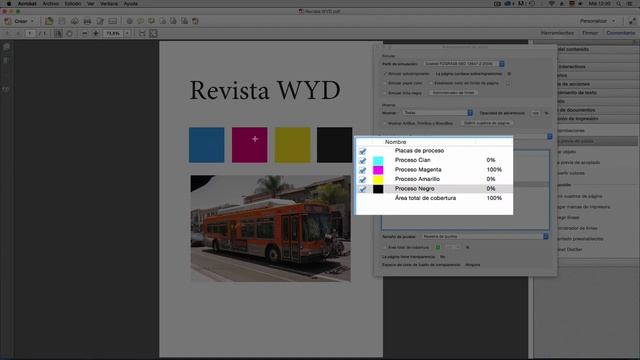Zoom in with the plus icon

[96, 33]
